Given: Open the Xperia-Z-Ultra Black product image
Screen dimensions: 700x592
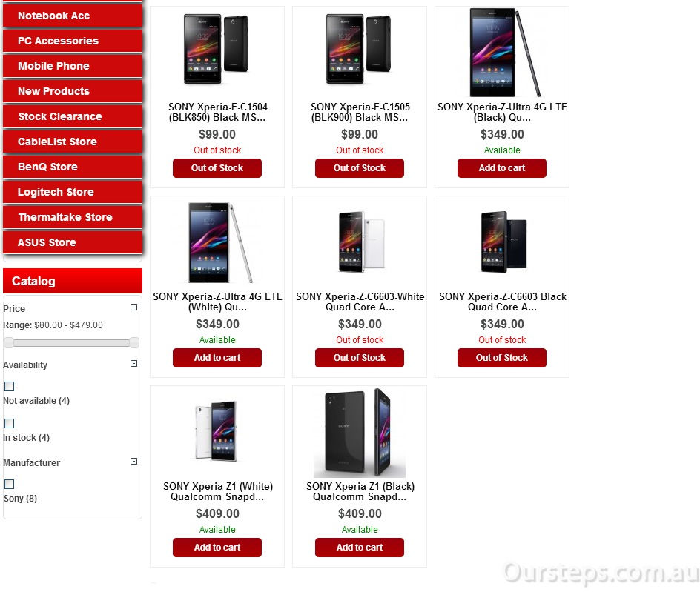Looking at the screenshot, I should tap(502, 52).
